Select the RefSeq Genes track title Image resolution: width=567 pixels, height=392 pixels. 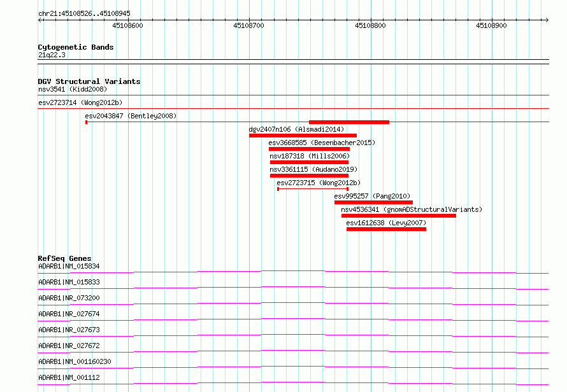(65, 258)
